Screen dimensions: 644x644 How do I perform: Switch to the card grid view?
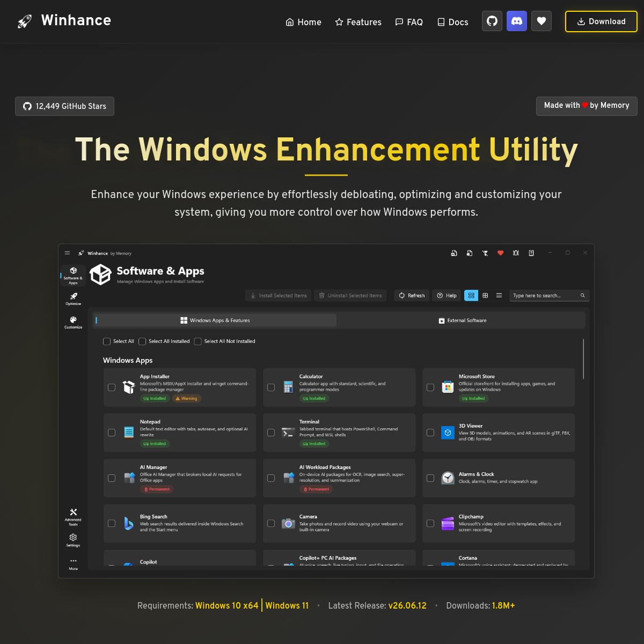coord(471,295)
